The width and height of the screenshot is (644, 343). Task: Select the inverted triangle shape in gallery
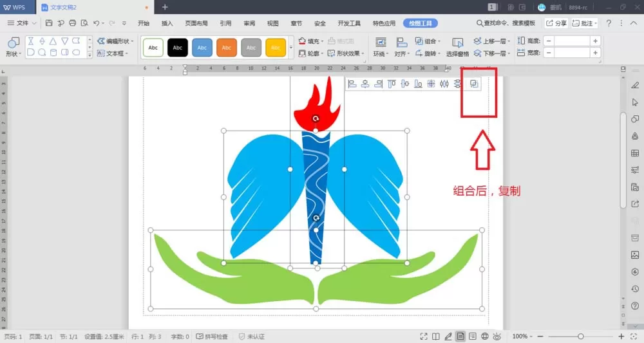point(65,41)
